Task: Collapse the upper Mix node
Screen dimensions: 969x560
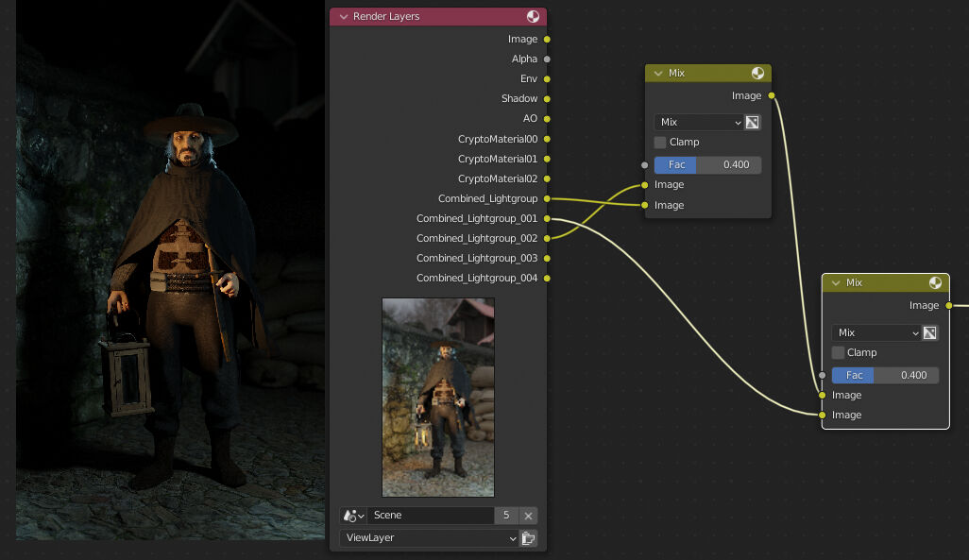Action: 658,74
